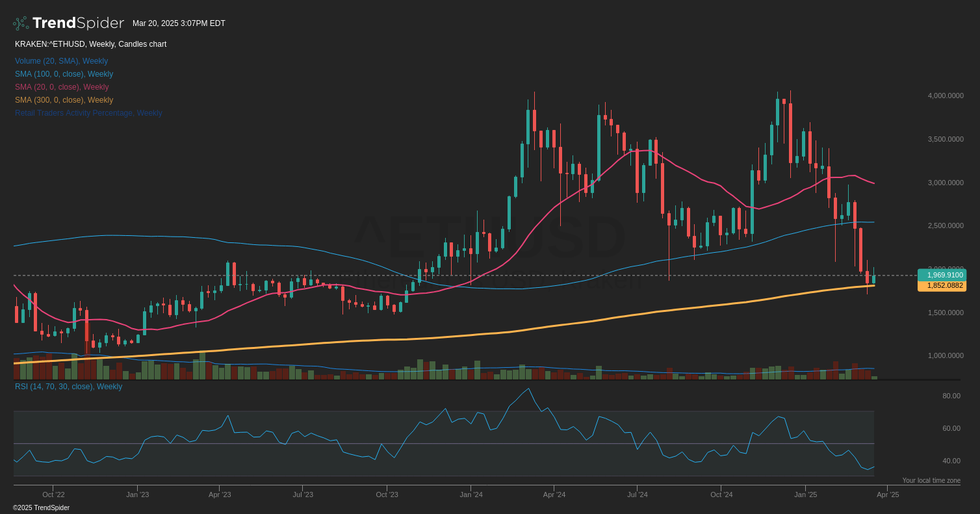Select the Jan '25 label on time axis
Image resolution: width=980 pixels, height=514 pixels.
[x=805, y=495]
